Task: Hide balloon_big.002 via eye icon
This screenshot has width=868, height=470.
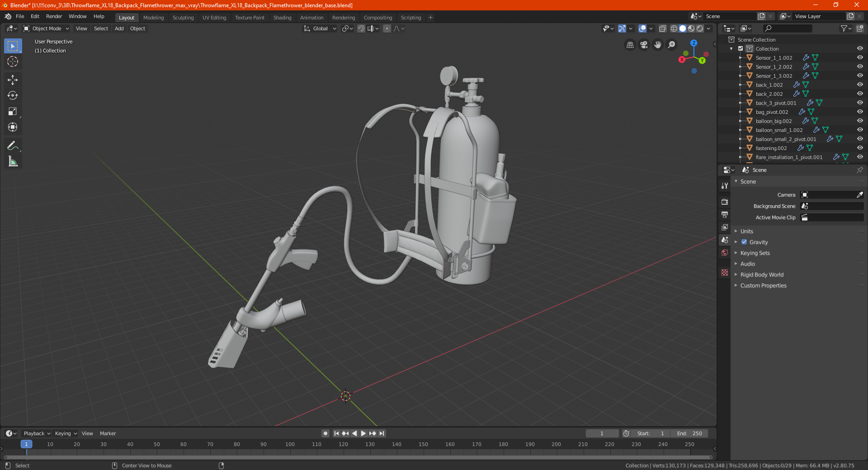Action: click(x=860, y=121)
